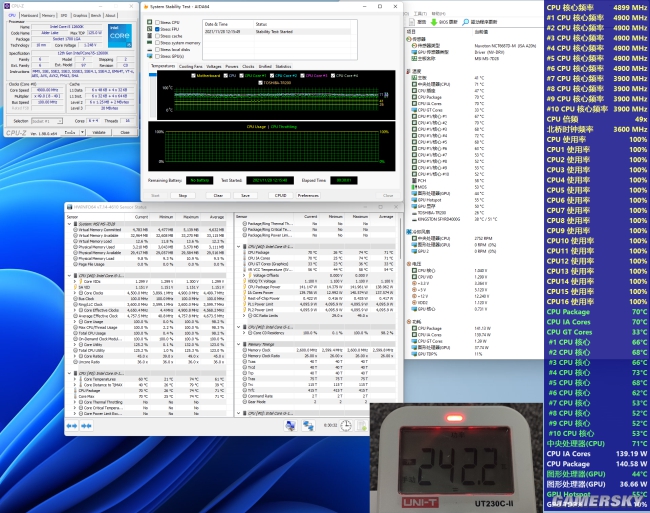The height and width of the screenshot is (513, 650).
Task: Click the GPU Hotspot row icon in AIDA64 list
Action: (x=415, y=200)
